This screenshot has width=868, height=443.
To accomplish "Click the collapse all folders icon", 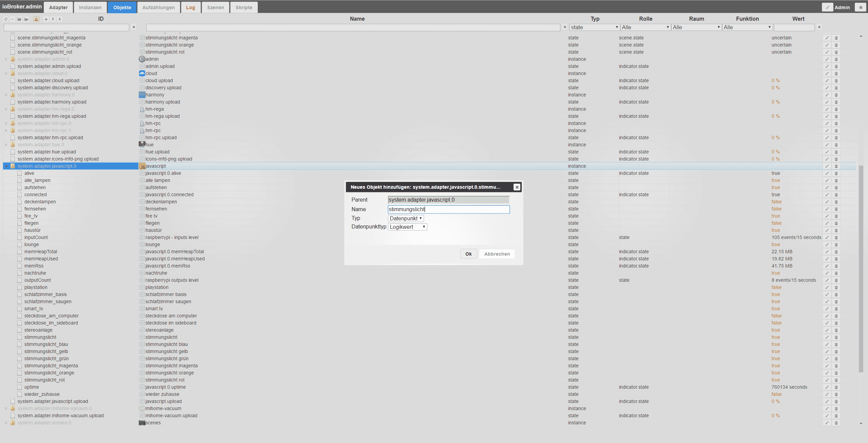I will (x=19, y=19).
